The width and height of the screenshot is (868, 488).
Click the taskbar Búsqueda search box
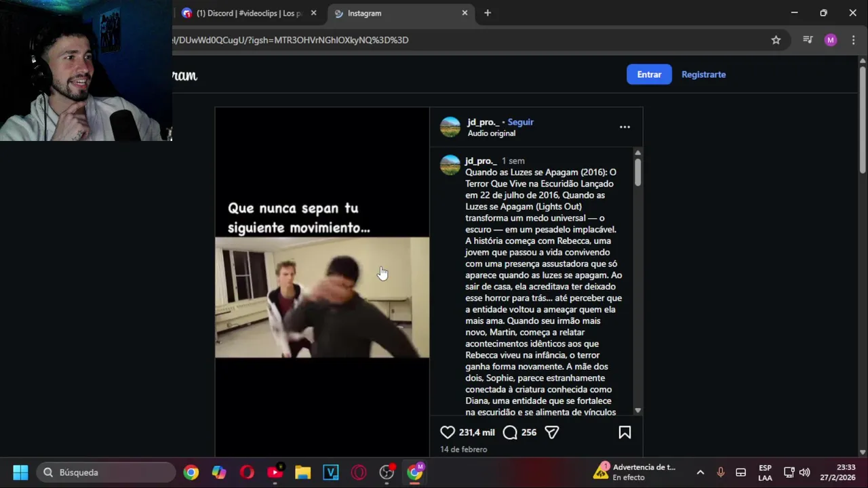(x=105, y=472)
